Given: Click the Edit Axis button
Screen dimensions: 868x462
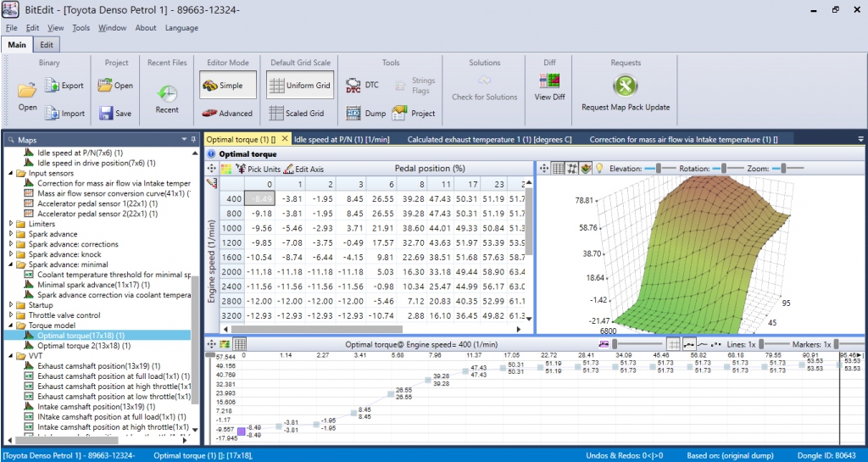Looking at the screenshot, I should pyautogui.click(x=303, y=169).
